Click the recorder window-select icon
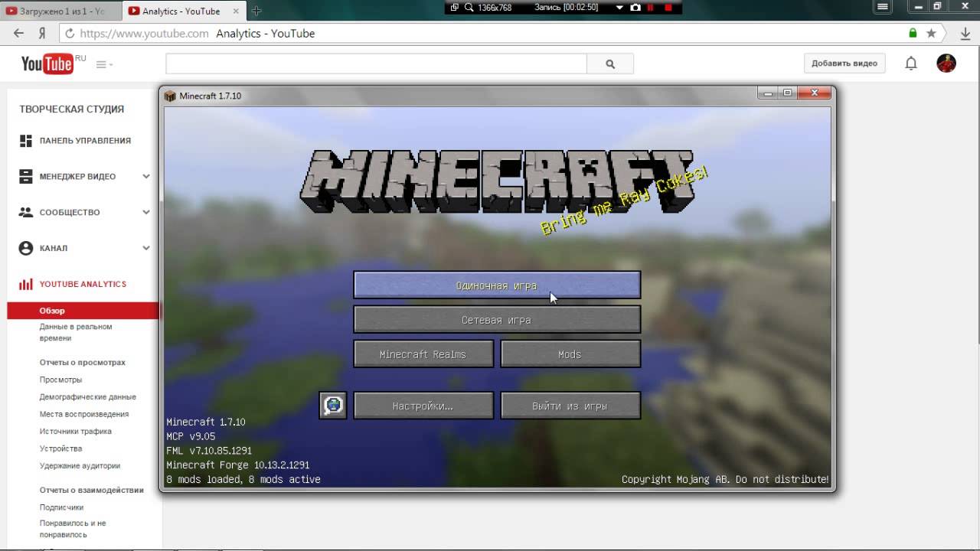The image size is (980, 551). [x=454, y=7]
